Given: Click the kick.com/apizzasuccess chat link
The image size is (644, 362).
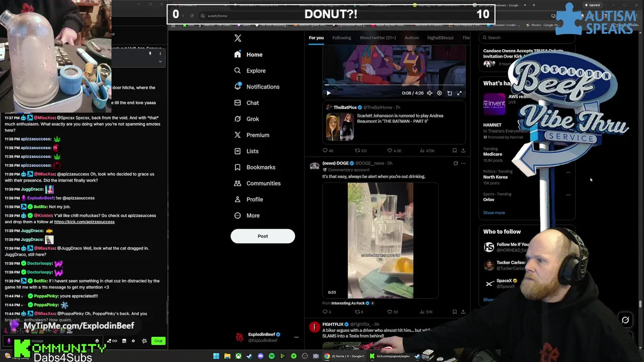Looking at the screenshot, I should (84, 222).
